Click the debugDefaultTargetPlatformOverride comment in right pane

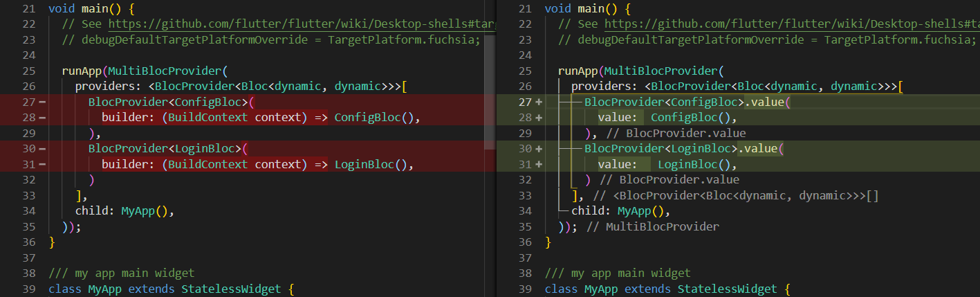click(767, 39)
